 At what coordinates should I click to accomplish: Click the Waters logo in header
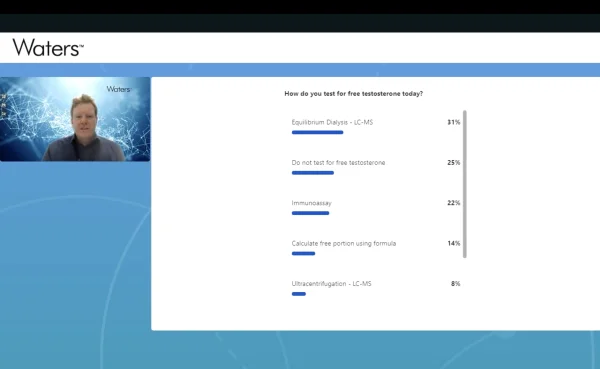point(48,47)
